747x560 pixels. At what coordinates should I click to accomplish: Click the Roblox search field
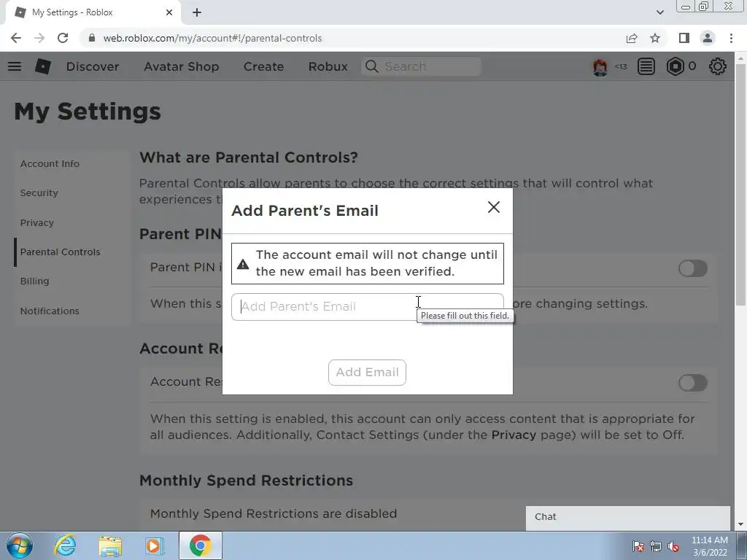[x=421, y=66]
